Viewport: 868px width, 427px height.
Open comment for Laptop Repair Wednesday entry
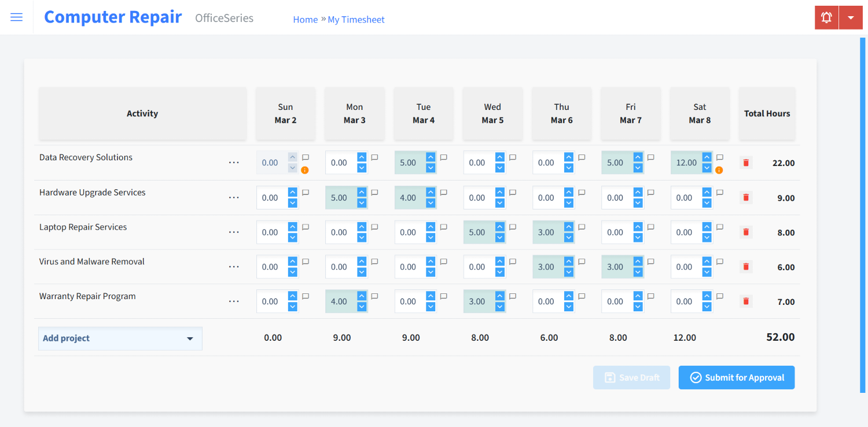coord(512,227)
